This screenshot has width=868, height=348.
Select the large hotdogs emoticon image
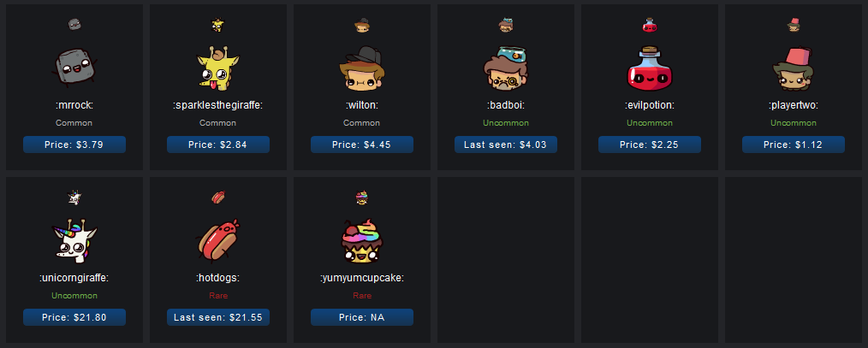218,240
